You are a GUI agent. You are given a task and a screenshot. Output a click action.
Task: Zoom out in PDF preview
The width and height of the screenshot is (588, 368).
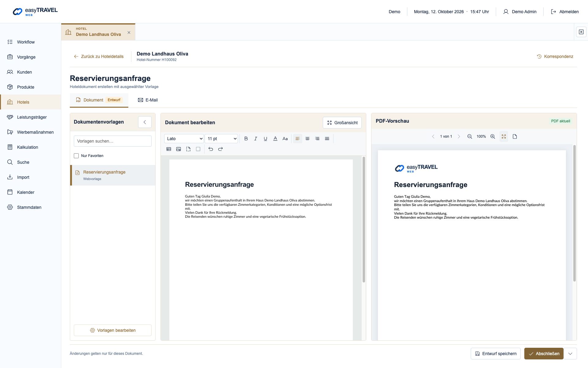(469, 136)
